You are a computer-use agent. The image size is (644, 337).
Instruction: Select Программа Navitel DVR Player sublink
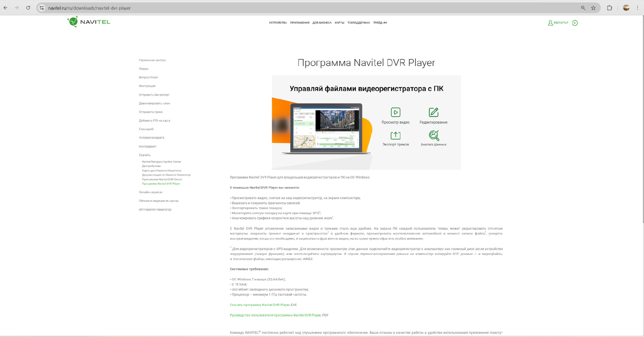coord(161,183)
